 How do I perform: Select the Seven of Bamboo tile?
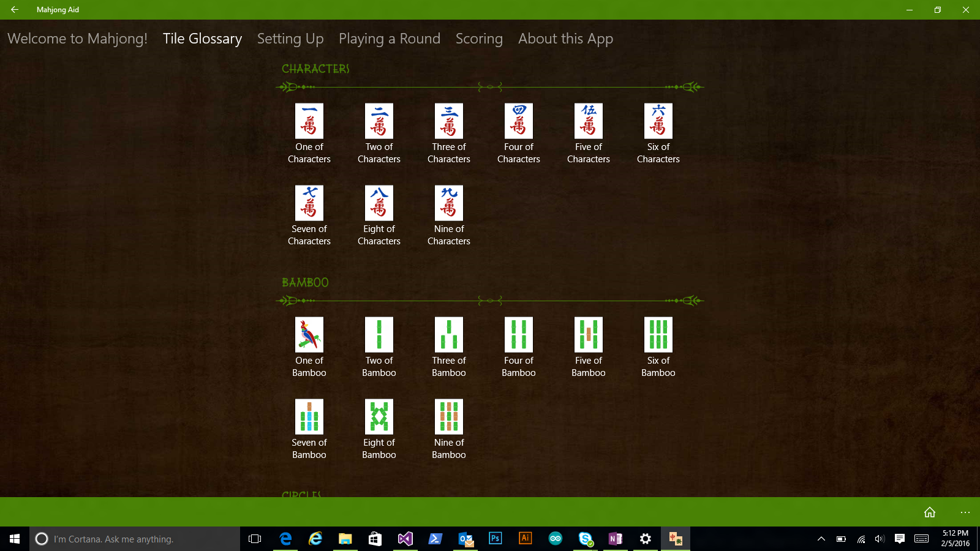pos(309,416)
